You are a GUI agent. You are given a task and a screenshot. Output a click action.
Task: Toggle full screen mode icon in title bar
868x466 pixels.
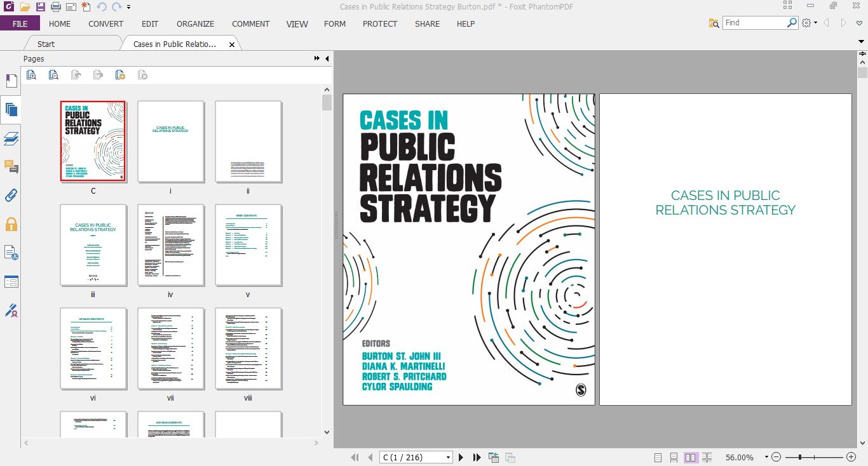pos(788,5)
